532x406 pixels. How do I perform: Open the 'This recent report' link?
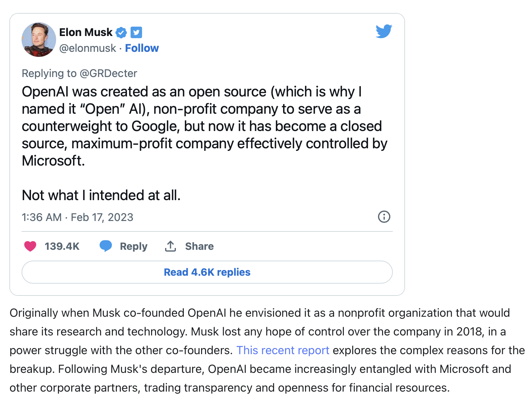click(x=283, y=350)
